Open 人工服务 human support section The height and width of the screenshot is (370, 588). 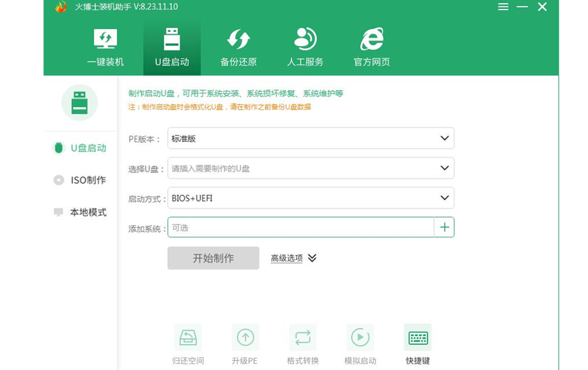[305, 48]
